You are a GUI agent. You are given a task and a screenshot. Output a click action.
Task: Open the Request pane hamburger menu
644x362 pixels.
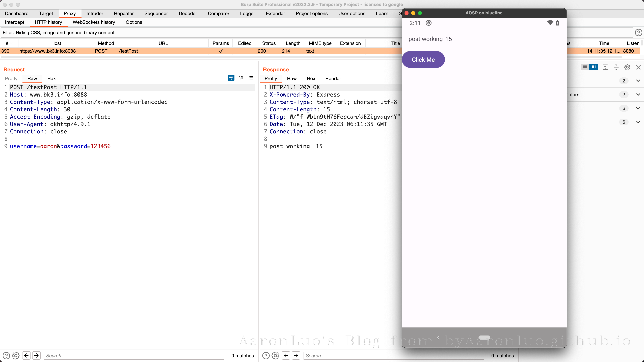tap(251, 78)
